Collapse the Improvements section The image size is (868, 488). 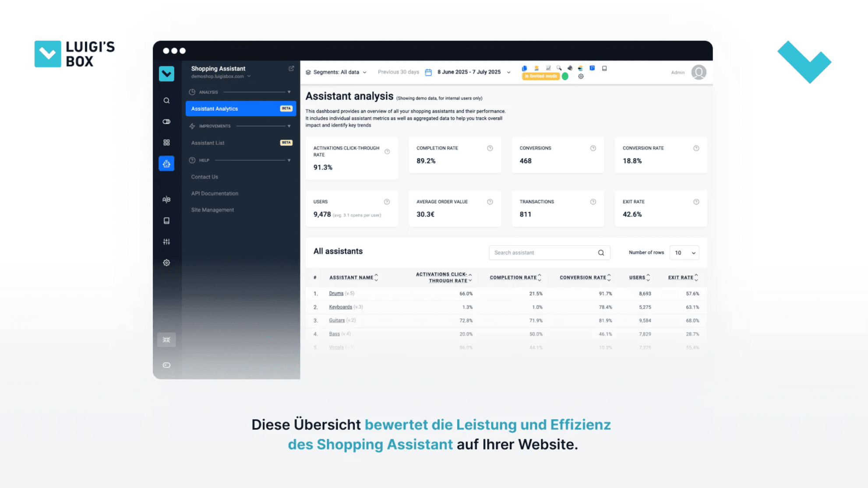pyautogui.click(x=289, y=126)
